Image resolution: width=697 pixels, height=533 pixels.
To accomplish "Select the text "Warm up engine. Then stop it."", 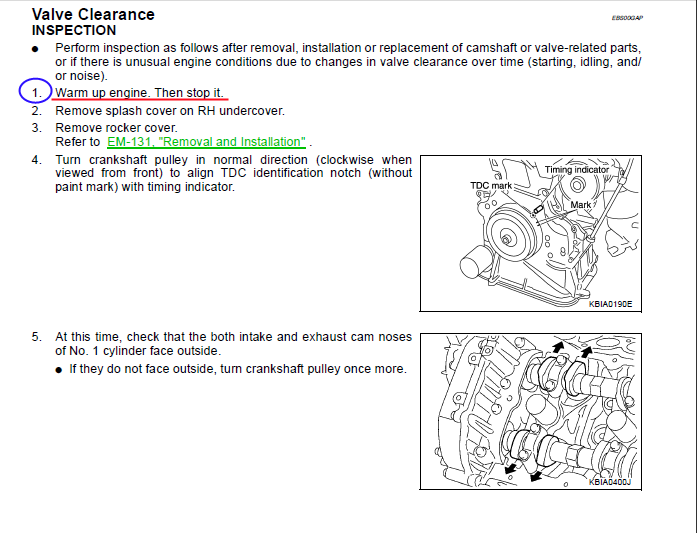I will tap(139, 92).
